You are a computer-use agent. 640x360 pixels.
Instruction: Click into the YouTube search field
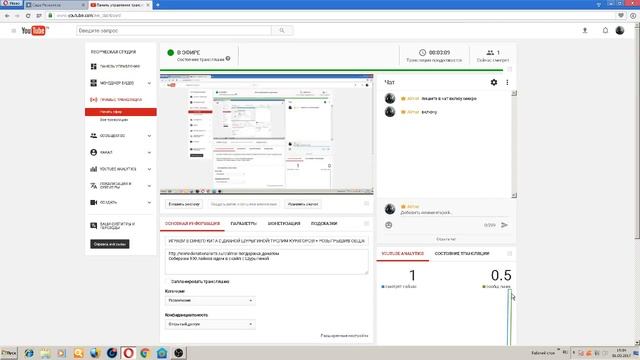pyautogui.click(x=174, y=31)
